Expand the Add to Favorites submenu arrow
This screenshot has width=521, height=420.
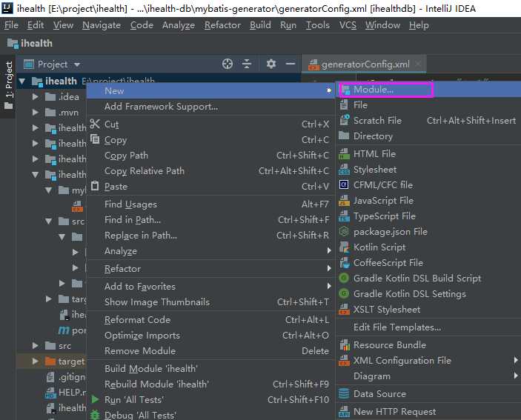[x=329, y=286]
